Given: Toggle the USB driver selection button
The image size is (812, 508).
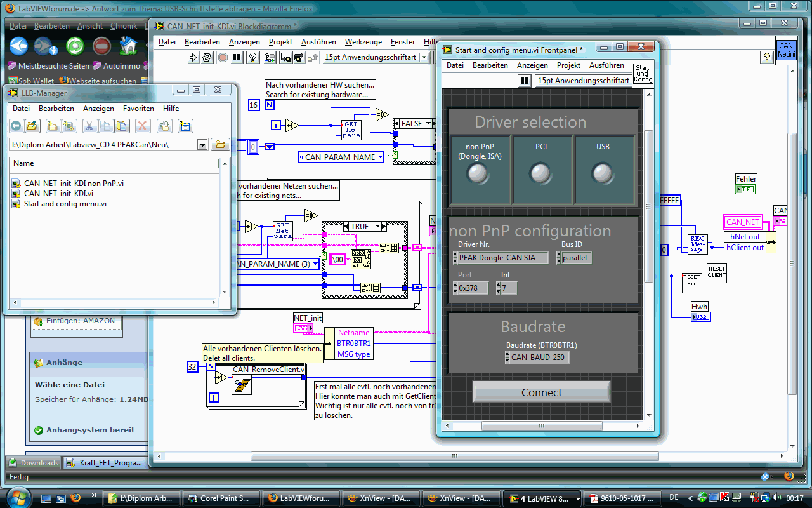Looking at the screenshot, I should (603, 173).
